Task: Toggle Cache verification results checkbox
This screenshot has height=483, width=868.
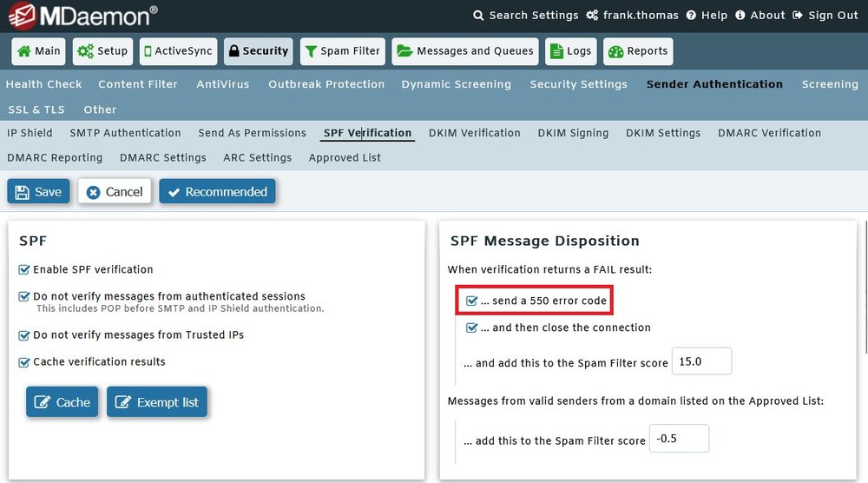Action: click(23, 362)
